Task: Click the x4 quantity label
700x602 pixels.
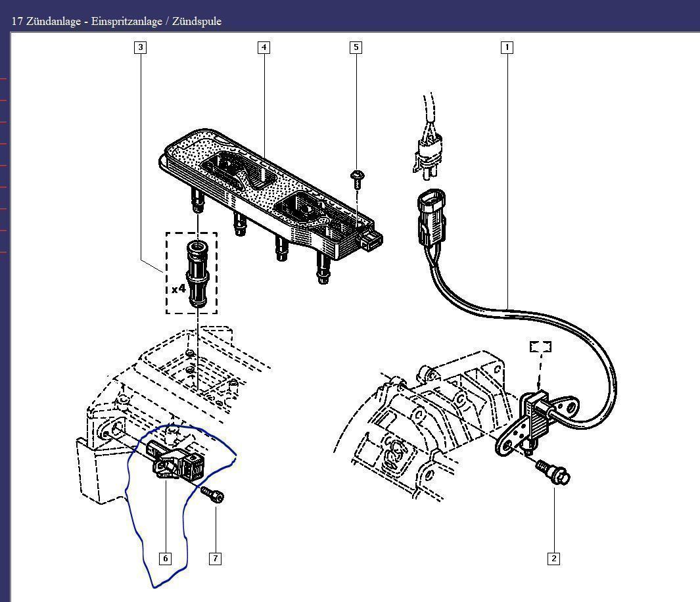Action: point(178,289)
